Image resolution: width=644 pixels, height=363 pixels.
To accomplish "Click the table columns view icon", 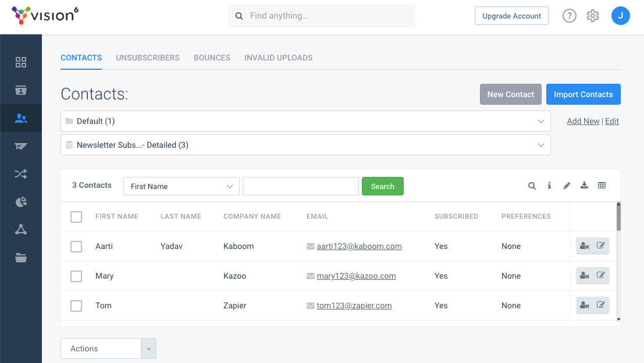I will (x=602, y=186).
